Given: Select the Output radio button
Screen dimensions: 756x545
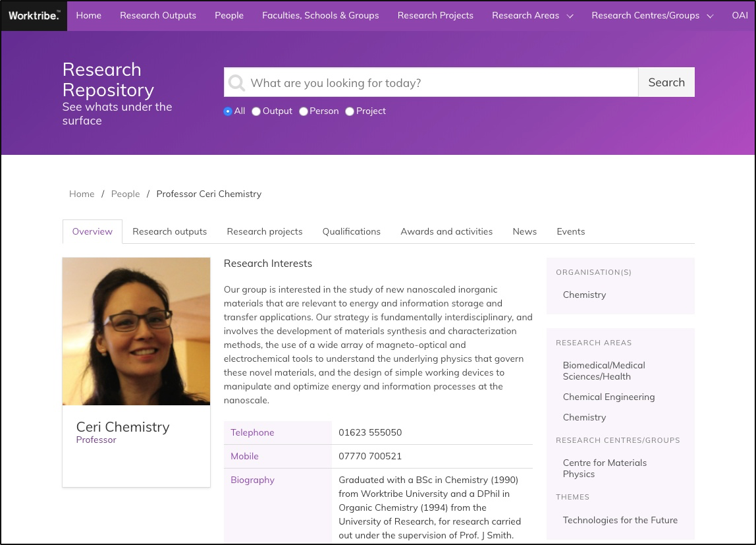Looking at the screenshot, I should click(x=256, y=111).
